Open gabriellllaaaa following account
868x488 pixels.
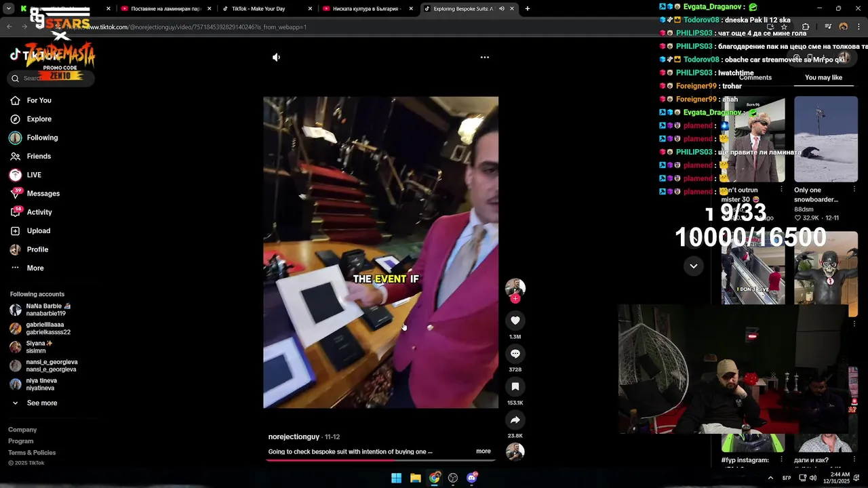click(x=41, y=329)
